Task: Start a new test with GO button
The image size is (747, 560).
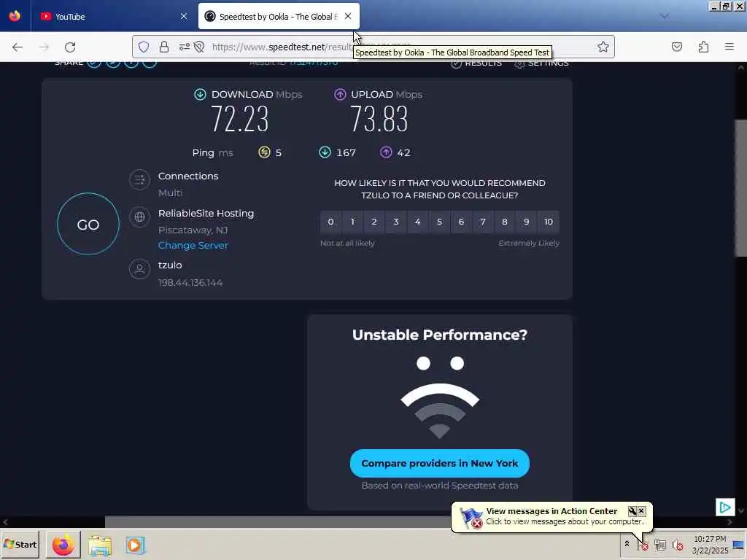Action: click(x=88, y=224)
